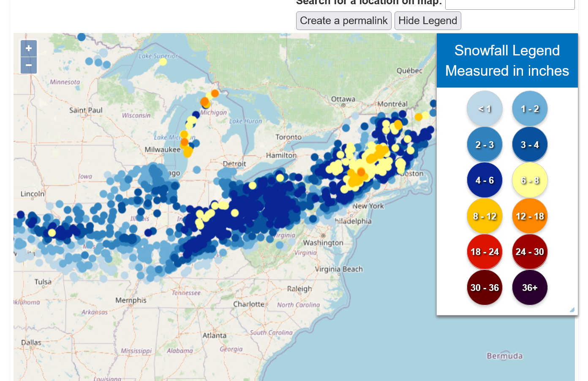Select the 36+ inch legend circle
Image resolution: width=588 pixels, height=381 pixels.
(x=530, y=288)
